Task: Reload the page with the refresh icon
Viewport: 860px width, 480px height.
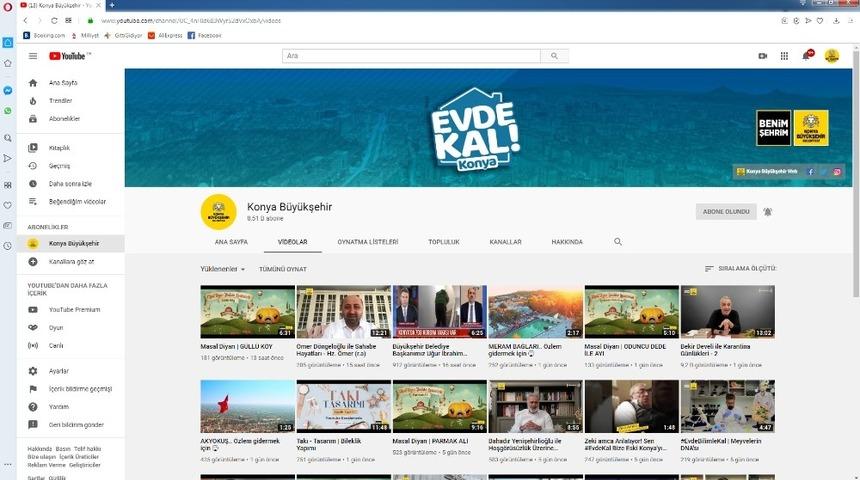Action: [54, 21]
